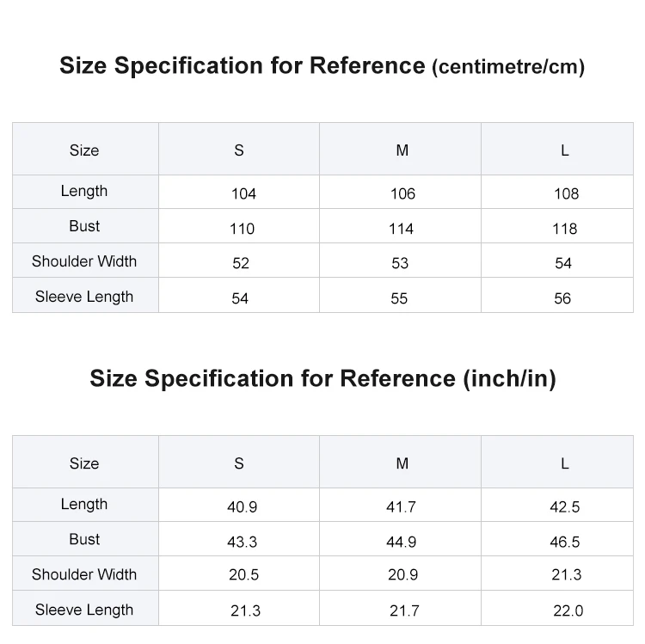Select the M column header in centimetre table
Viewport: 645px width, 644px height.
pyautogui.click(x=402, y=150)
